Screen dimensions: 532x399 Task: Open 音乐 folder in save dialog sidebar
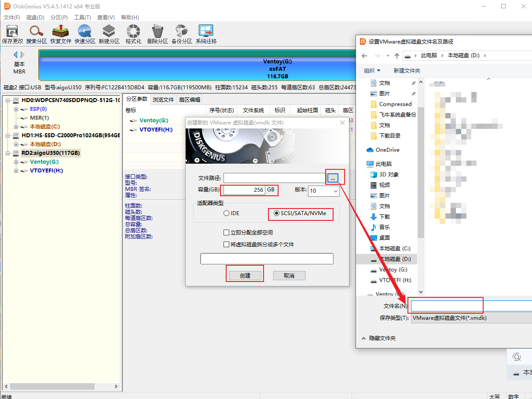tap(380, 227)
